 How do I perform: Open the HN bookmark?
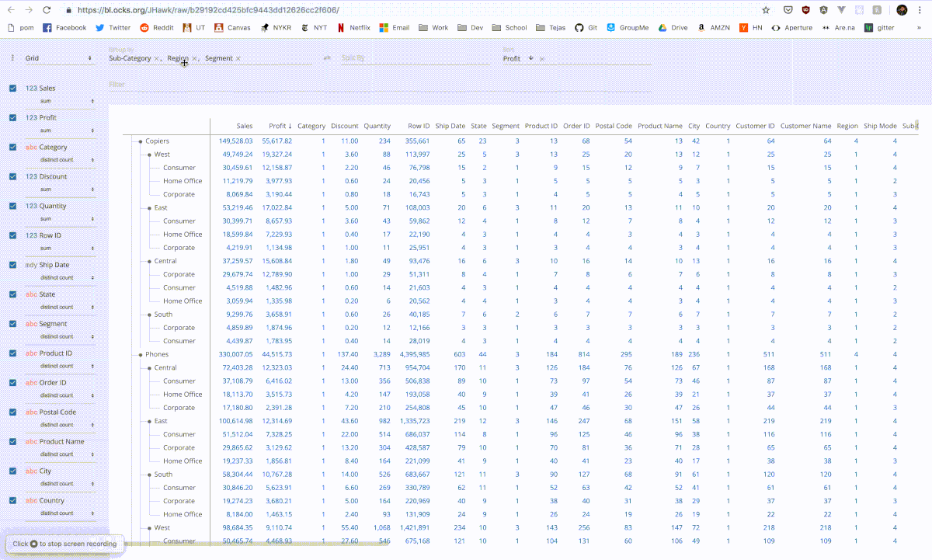pyautogui.click(x=750, y=27)
